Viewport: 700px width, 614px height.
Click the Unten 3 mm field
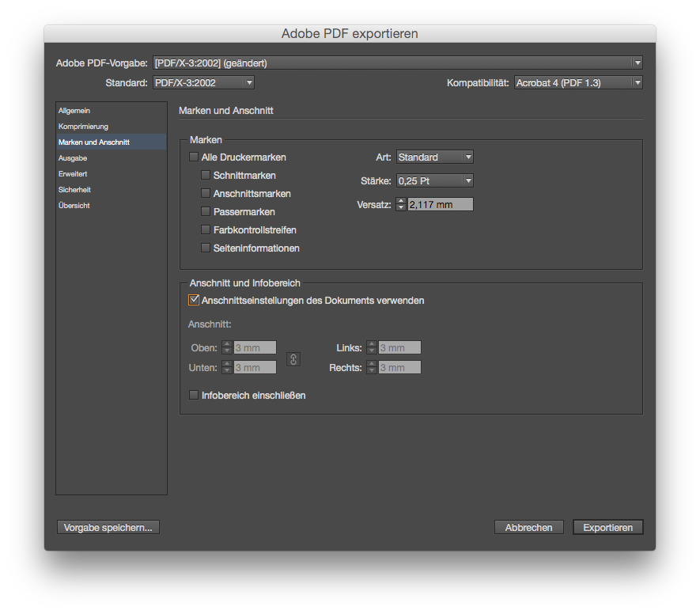point(255,367)
